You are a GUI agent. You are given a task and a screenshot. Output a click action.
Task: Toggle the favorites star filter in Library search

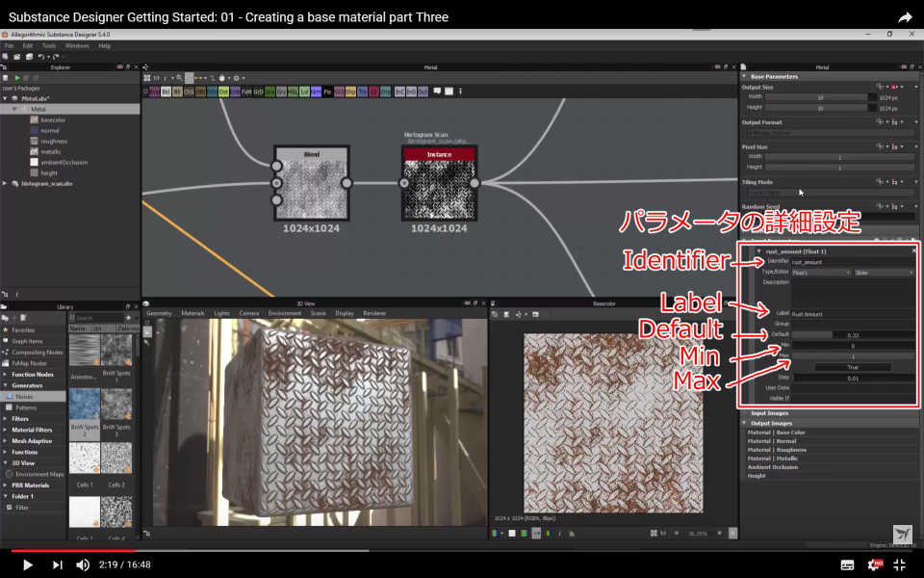(x=128, y=318)
